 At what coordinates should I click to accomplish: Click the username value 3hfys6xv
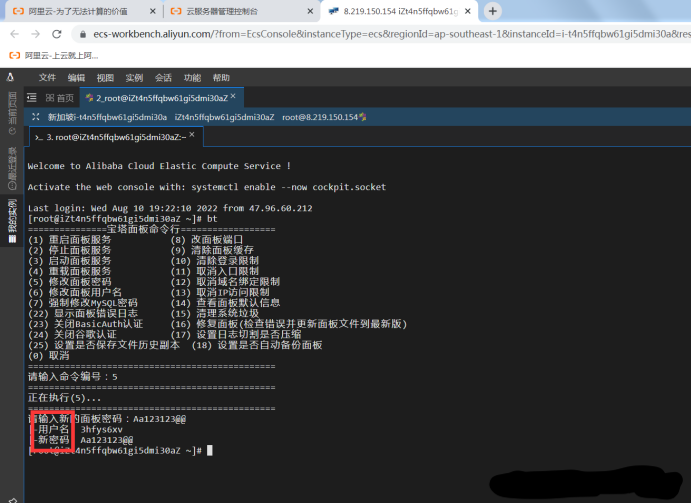pos(102,430)
